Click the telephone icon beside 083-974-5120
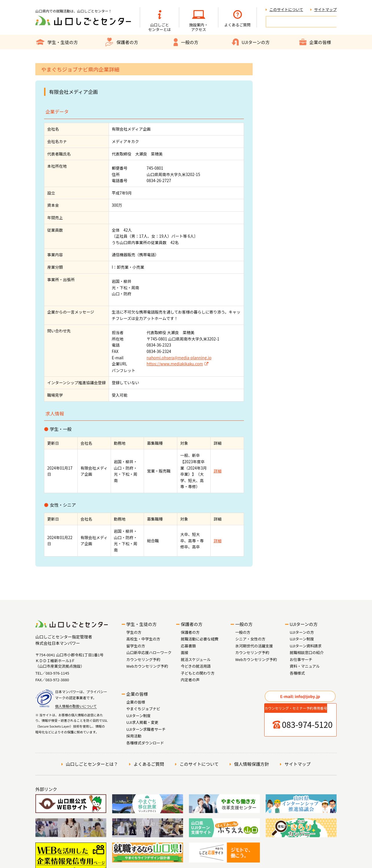Screen dimensions: 372x868 point(277,725)
